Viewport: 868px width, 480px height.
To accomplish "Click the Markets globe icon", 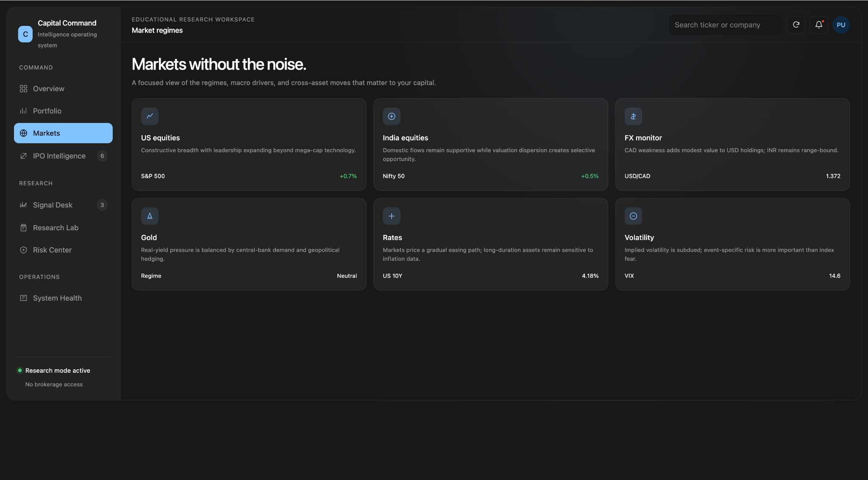I will pyautogui.click(x=24, y=133).
